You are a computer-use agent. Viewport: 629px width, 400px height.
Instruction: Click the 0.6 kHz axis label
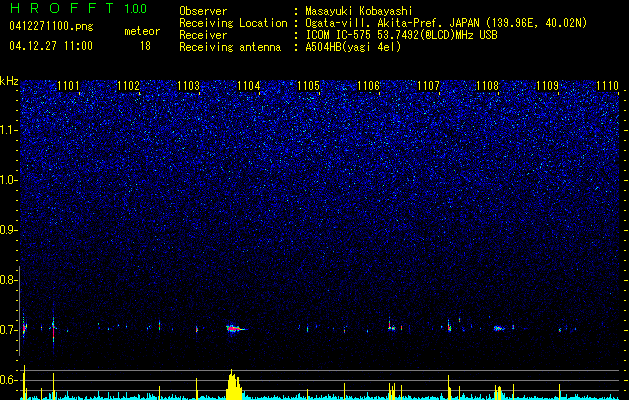coord(8,380)
